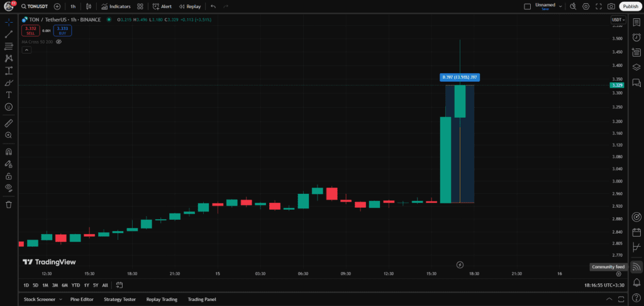Create an Alert from the toolbar
Screen dimensions: 644x306
click(x=162, y=6)
